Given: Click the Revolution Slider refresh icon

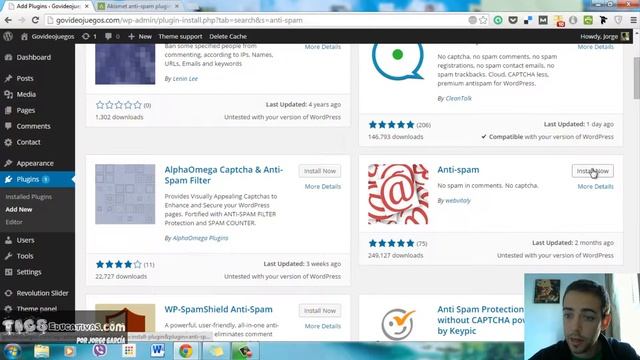Looking at the screenshot, I should [x=8, y=293].
